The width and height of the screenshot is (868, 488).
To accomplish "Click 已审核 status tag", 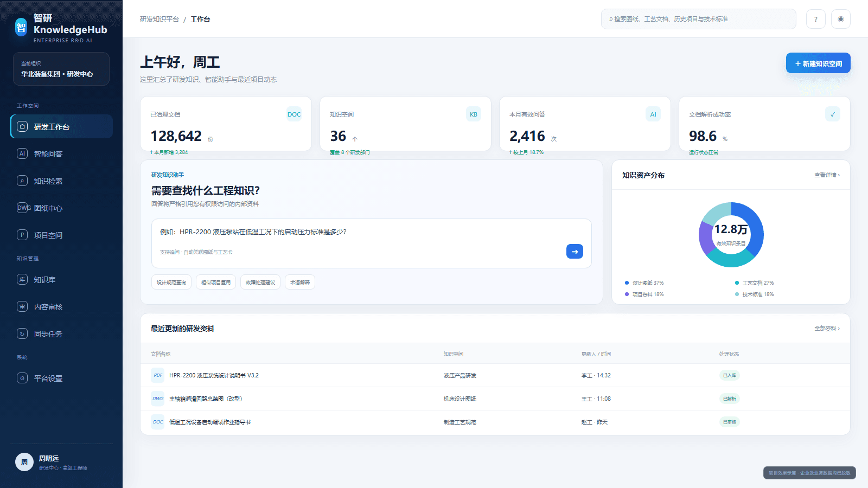I will point(730,422).
